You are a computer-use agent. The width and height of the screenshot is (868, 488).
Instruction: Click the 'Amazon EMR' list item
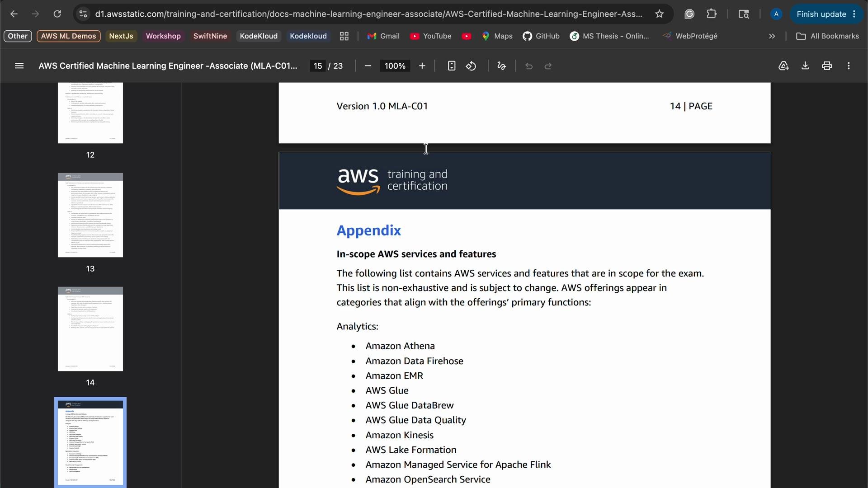[394, 376]
